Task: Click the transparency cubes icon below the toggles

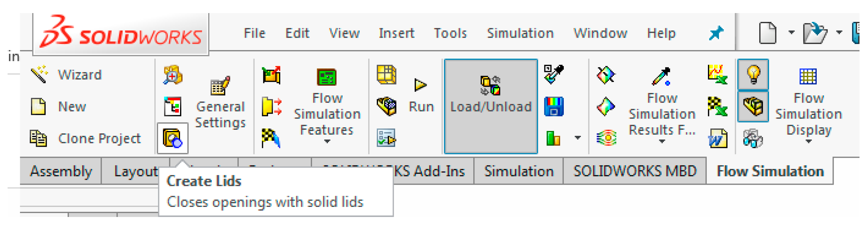Action: point(753,138)
